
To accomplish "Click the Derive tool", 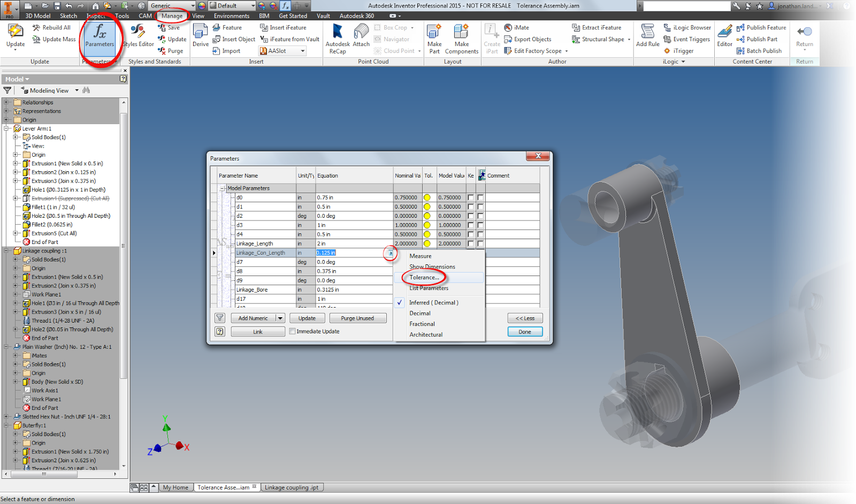I will tap(201, 36).
